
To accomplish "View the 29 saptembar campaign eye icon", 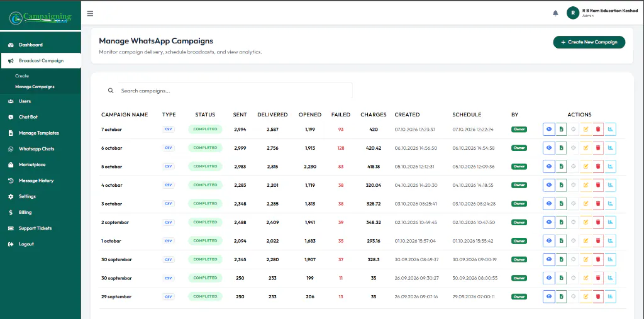I will pyautogui.click(x=548, y=296).
